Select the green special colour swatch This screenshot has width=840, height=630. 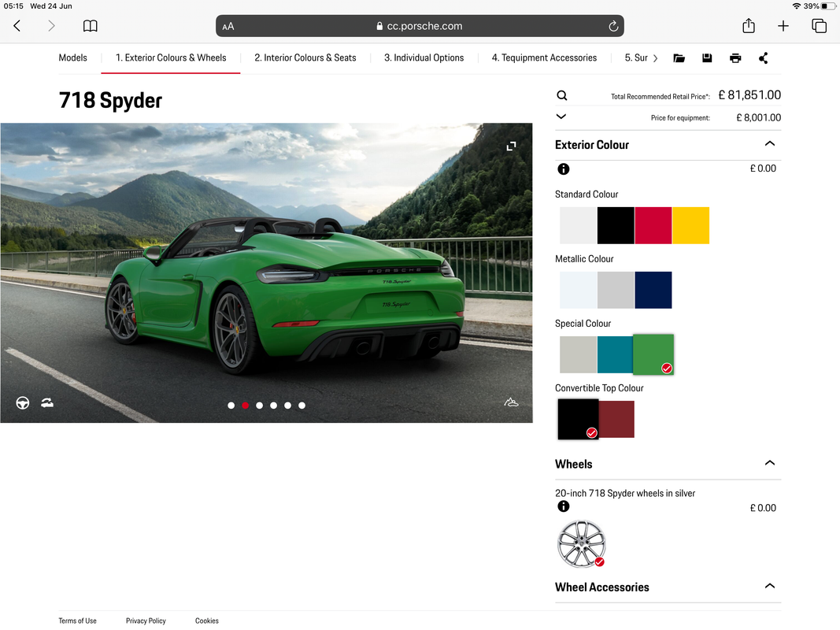coord(653,354)
